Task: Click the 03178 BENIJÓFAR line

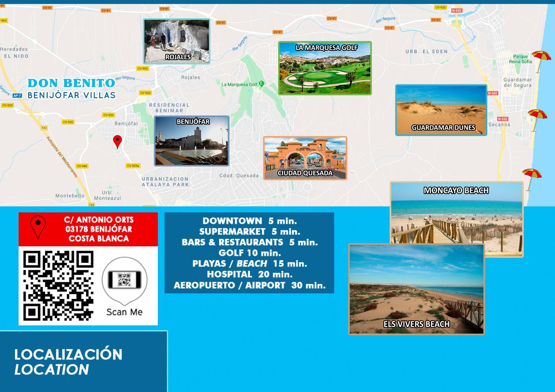Action: click(99, 229)
